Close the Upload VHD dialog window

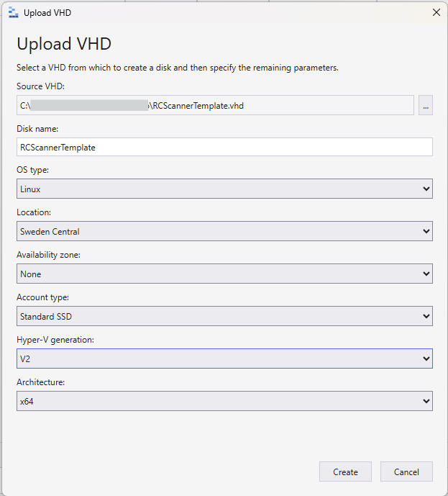tap(436, 12)
